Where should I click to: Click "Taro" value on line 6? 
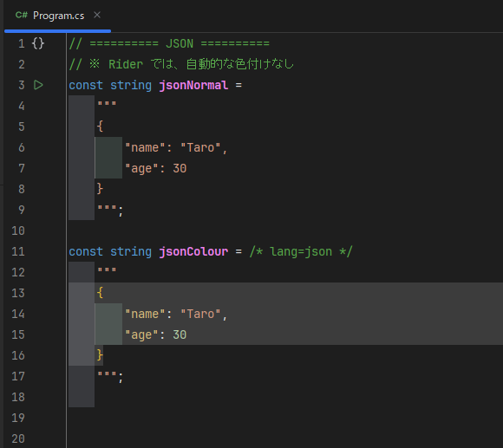tap(200, 147)
